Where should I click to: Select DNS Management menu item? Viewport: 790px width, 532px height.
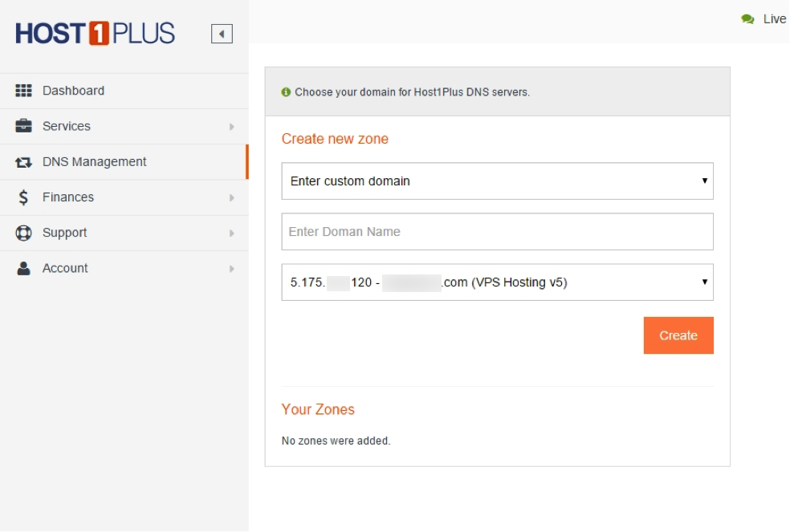tap(124, 162)
